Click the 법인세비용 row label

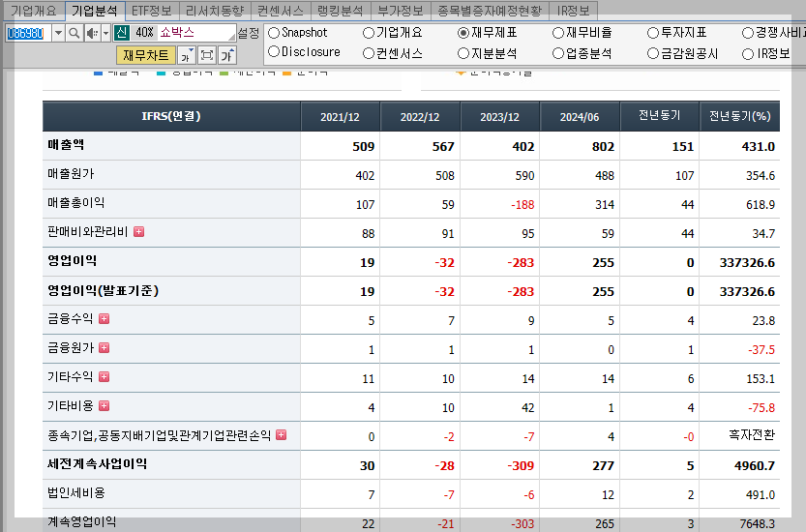coord(76,493)
